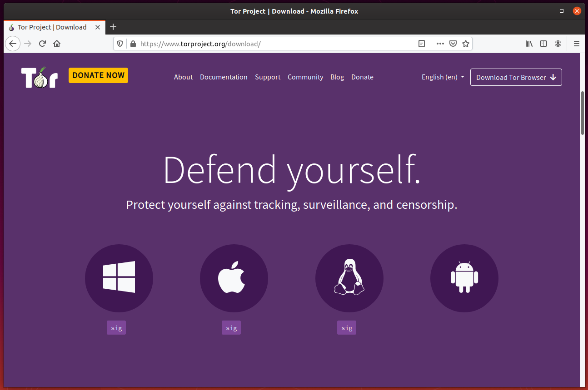588x390 pixels.
Task: Close the Firefox window
Action: (x=577, y=11)
